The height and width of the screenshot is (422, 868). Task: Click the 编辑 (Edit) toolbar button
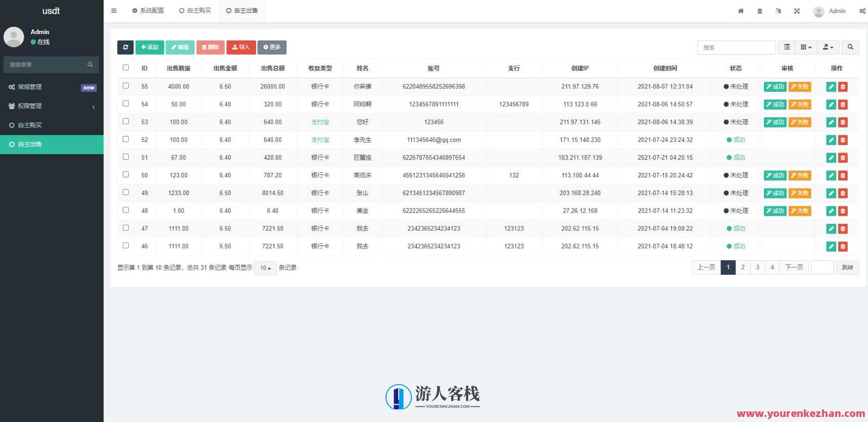click(x=180, y=47)
